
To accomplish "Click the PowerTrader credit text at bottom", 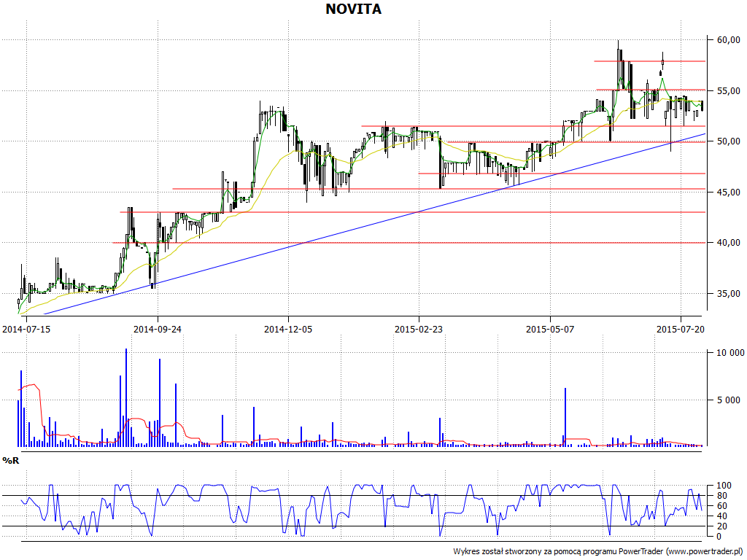I will [598, 551].
